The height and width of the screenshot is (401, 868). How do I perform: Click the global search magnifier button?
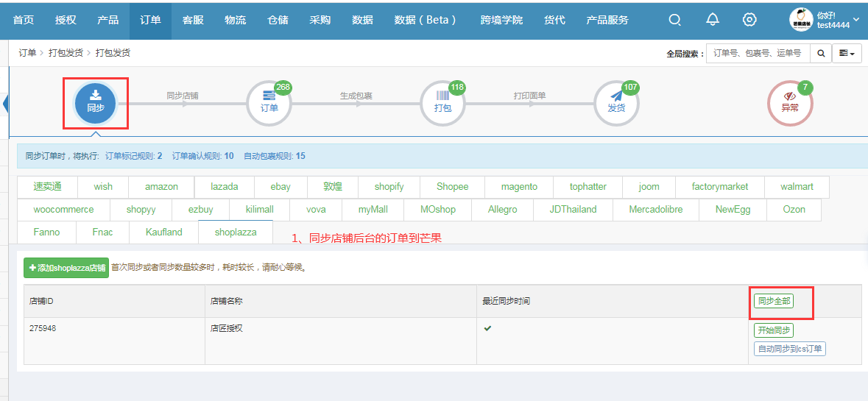click(x=820, y=54)
